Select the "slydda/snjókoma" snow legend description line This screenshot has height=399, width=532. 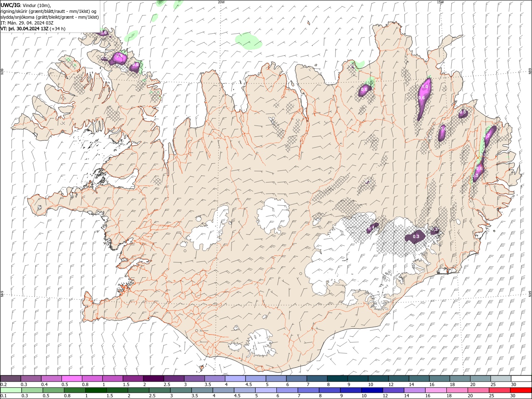point(50,17)
